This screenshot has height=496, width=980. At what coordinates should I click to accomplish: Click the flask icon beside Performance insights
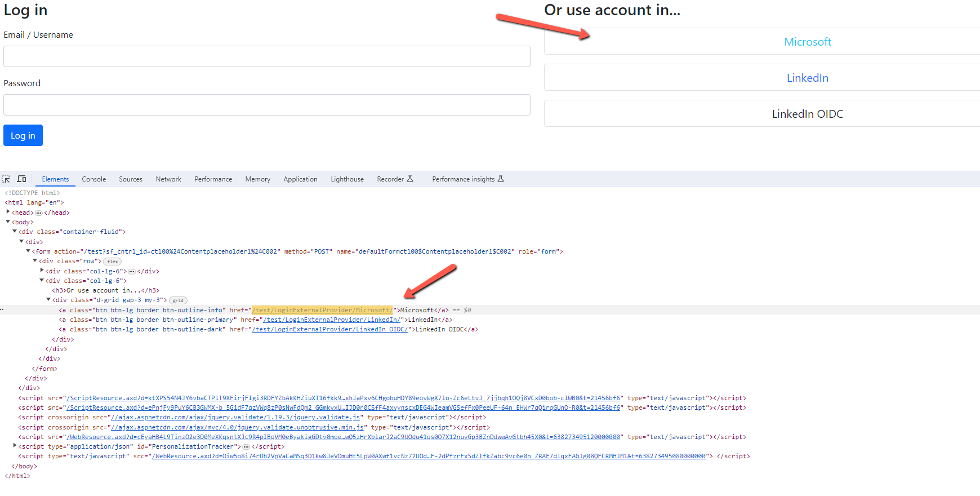point(501,179)
